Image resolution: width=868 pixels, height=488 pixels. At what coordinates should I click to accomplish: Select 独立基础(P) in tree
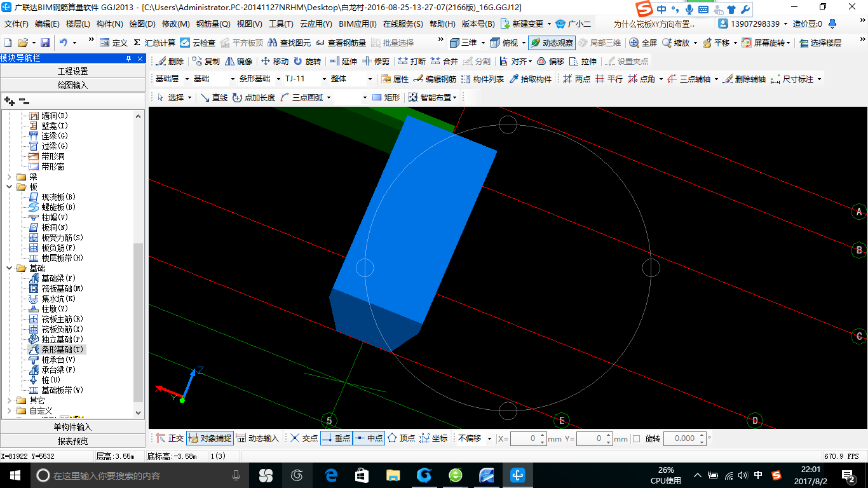pyautogui.click(x=62, y=339)
